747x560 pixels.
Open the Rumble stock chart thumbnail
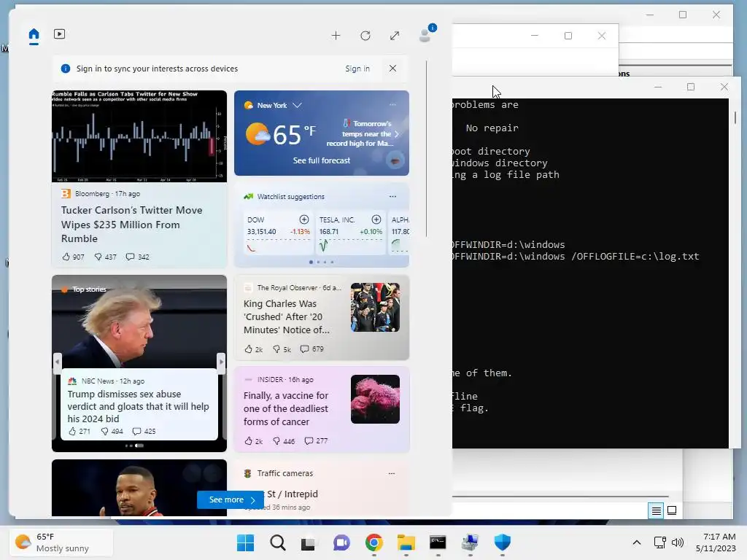pyautogui.click(x=139, y=136)
